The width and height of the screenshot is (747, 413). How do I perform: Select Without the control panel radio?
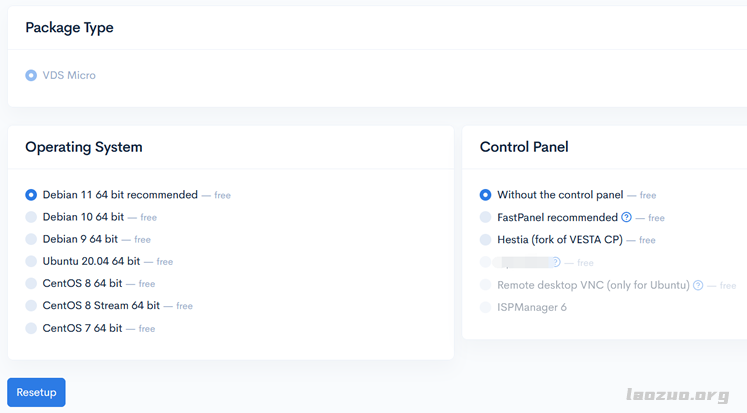[x=486, y=195]
